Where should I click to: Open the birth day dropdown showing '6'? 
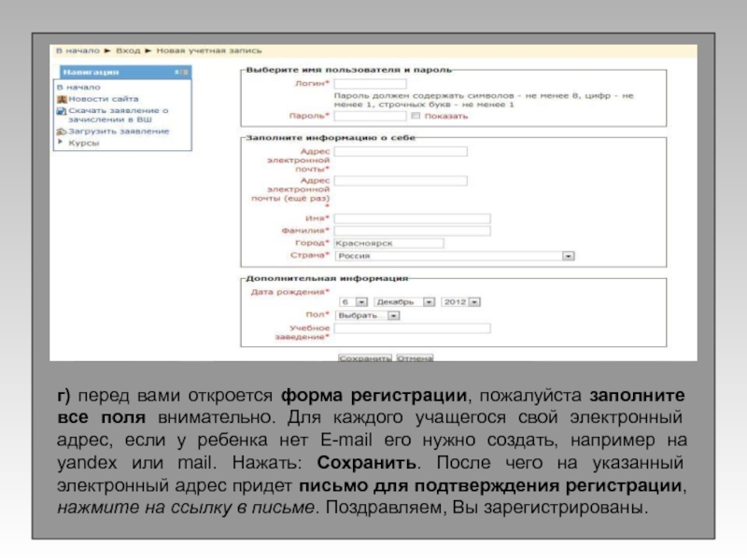coord(354,301)
